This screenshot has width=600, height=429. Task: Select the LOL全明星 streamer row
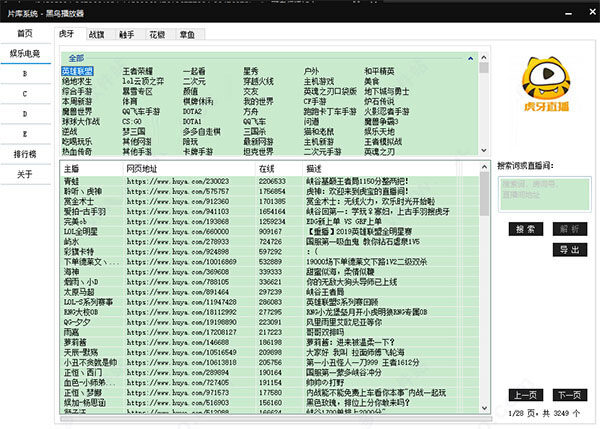coord(270,232)
